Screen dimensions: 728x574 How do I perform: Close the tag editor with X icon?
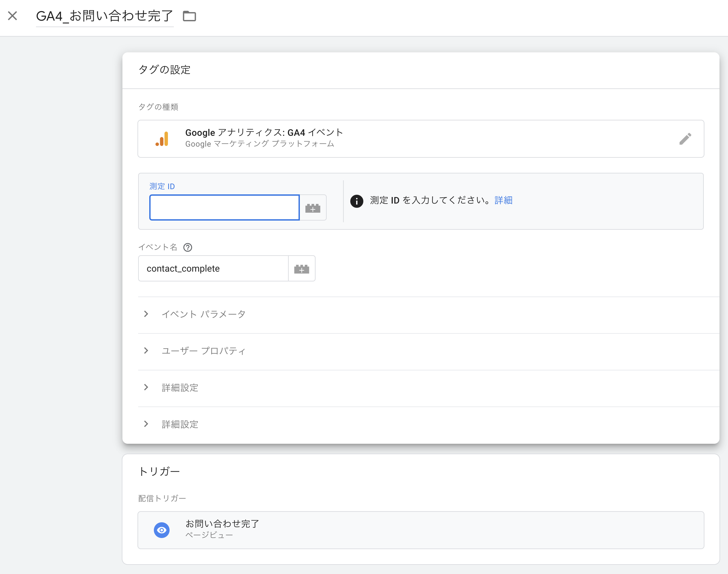point(12,16)
